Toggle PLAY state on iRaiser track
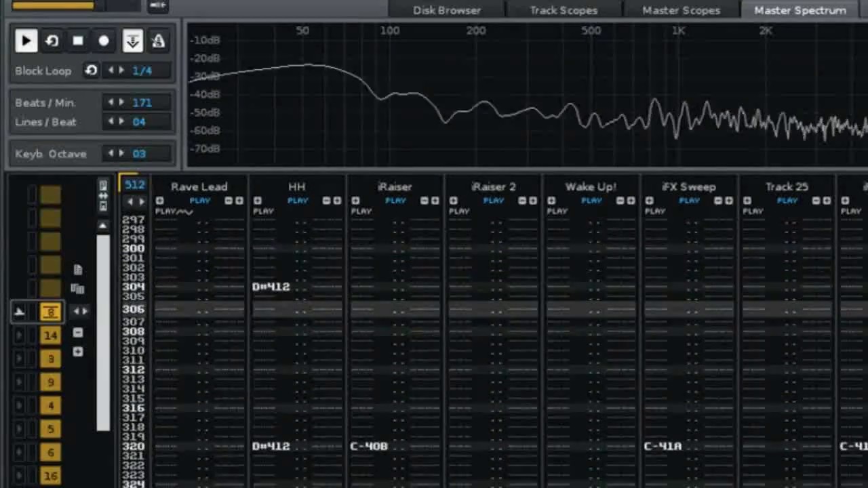 click(395, 201)
